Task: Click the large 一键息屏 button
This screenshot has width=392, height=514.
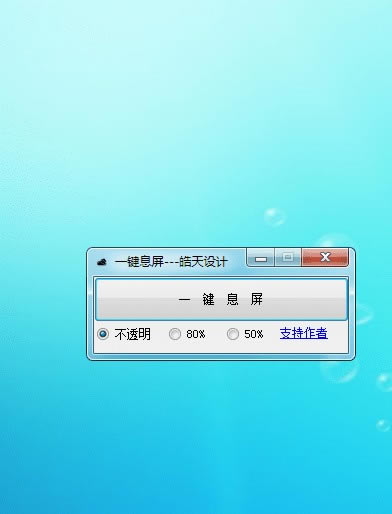Action: (x=221, y=299)
